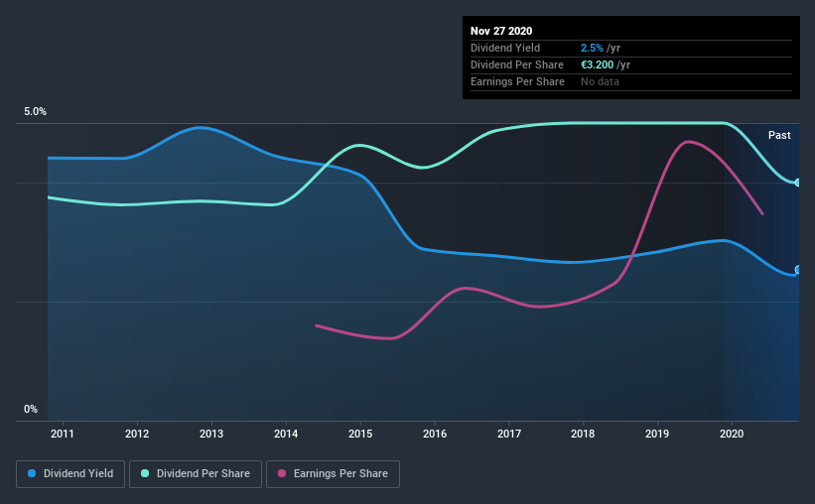This screenshot has width=815, height=504.
Task: Toggle the Dividend Per Share legend button
Action: [x=196, y=474]
